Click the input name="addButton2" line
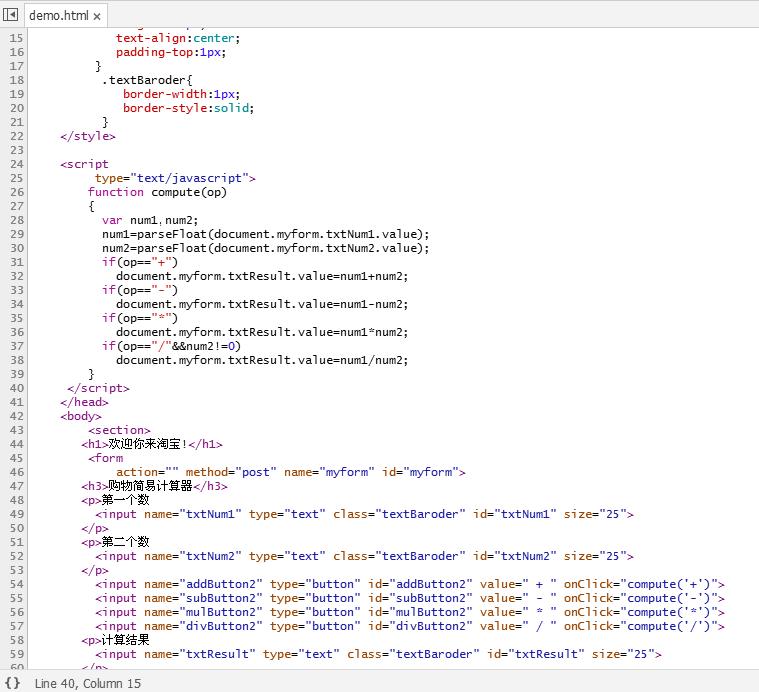 coord(410,584)
